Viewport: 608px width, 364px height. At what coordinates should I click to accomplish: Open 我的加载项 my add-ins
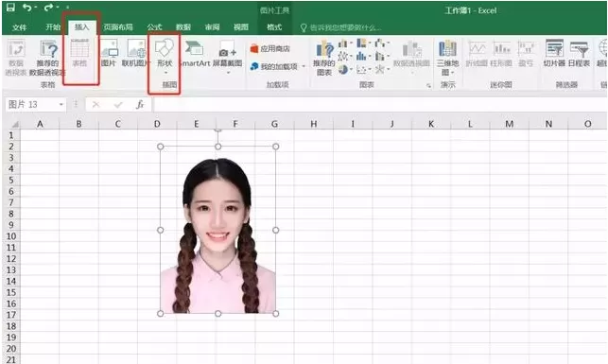coord(274,67)
